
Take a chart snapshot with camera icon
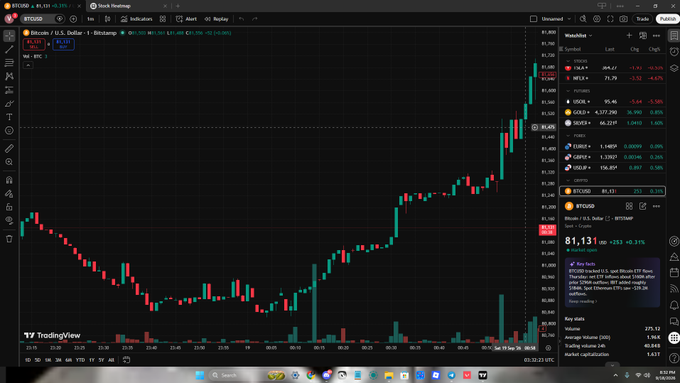tap(623, 19)
